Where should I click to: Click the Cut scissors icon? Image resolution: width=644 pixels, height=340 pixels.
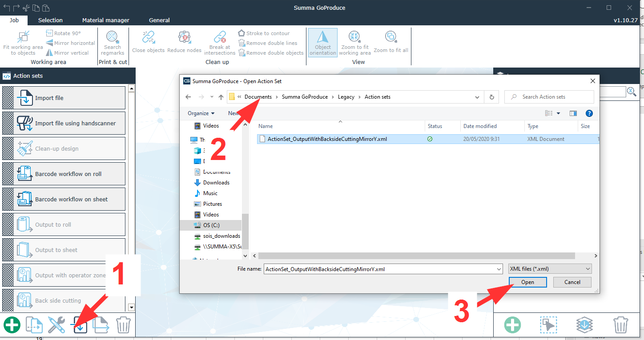[26, 8]
